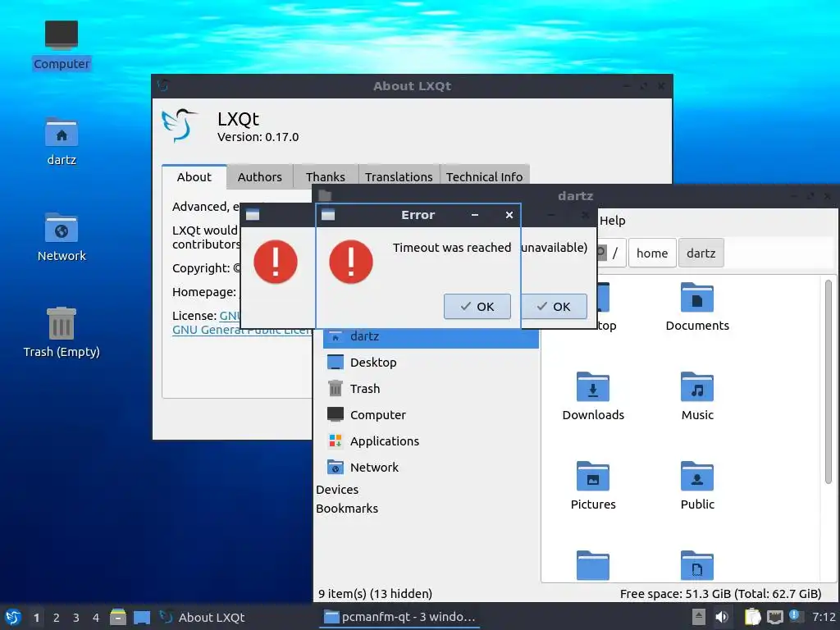Viewport: 840px width, 630px height.
Task: Select the Trash (Empty) desktop icon
Action: [61, 332]
